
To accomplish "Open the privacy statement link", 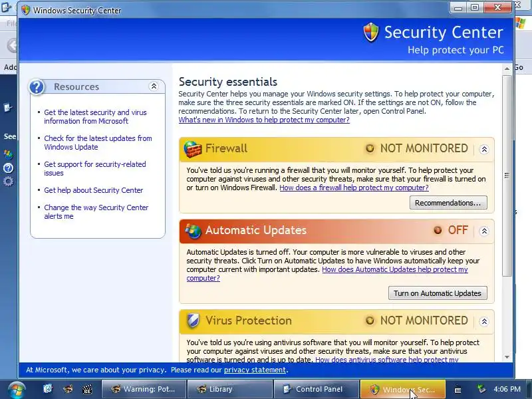I will click(x=255, y=370).
